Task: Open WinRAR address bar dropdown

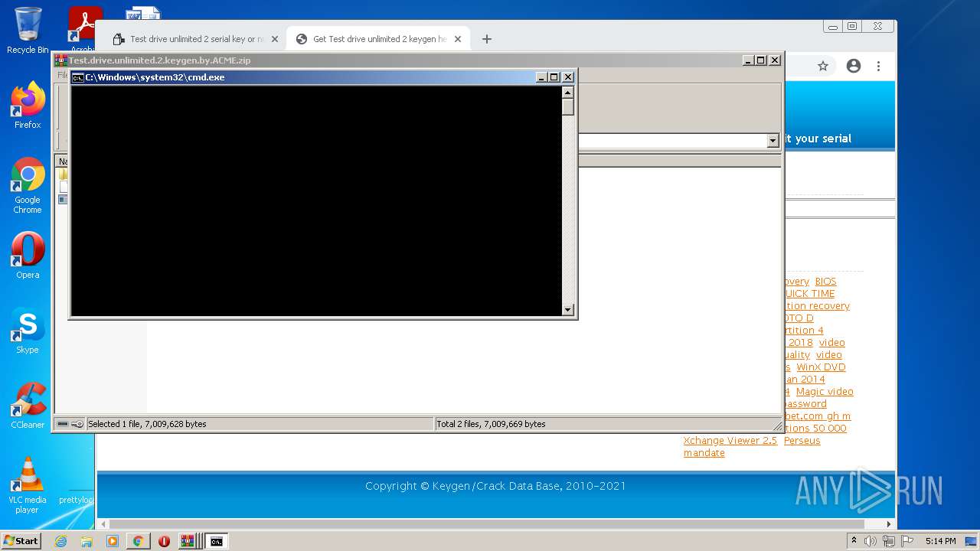Action: tap(773, 141)
